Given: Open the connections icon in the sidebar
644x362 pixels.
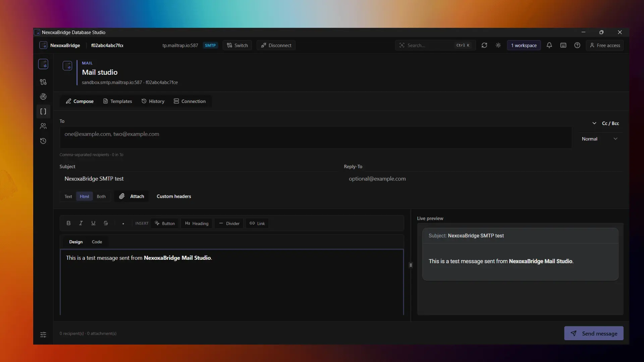Looking at the screenshot, I should coord(43,82).
